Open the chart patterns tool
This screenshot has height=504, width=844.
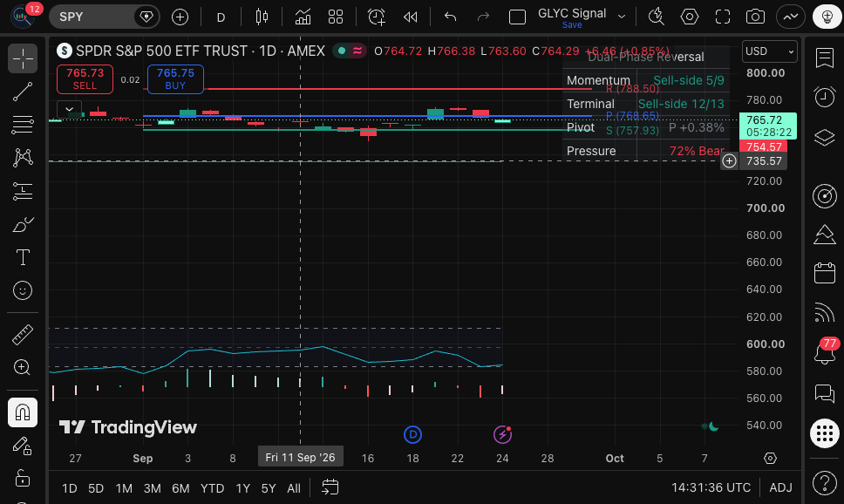coord(23,158)
